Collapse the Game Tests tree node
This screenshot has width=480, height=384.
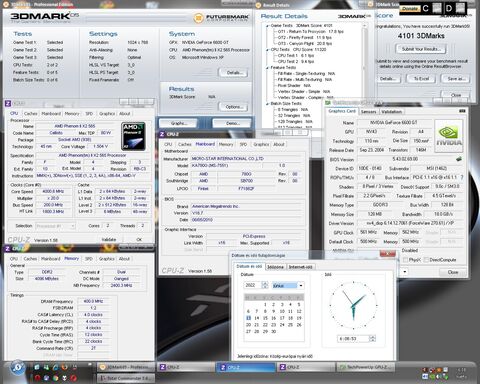click(267, 26)
